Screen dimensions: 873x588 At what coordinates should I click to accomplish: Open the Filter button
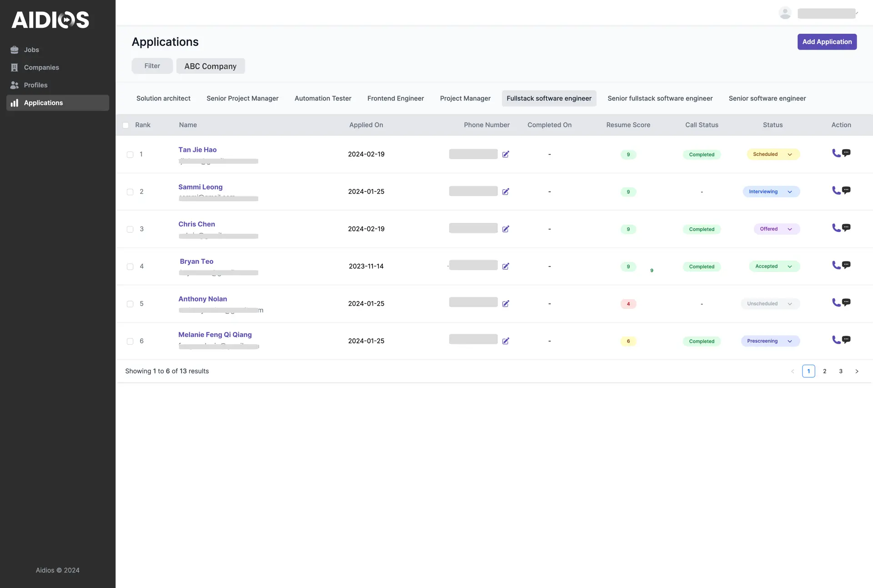coord(152,66)
